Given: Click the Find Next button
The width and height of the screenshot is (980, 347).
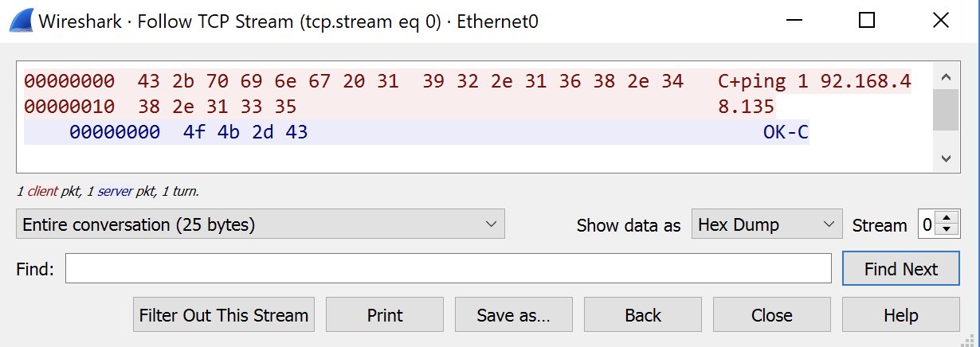Looking at the screenshot, I should 901,269.
